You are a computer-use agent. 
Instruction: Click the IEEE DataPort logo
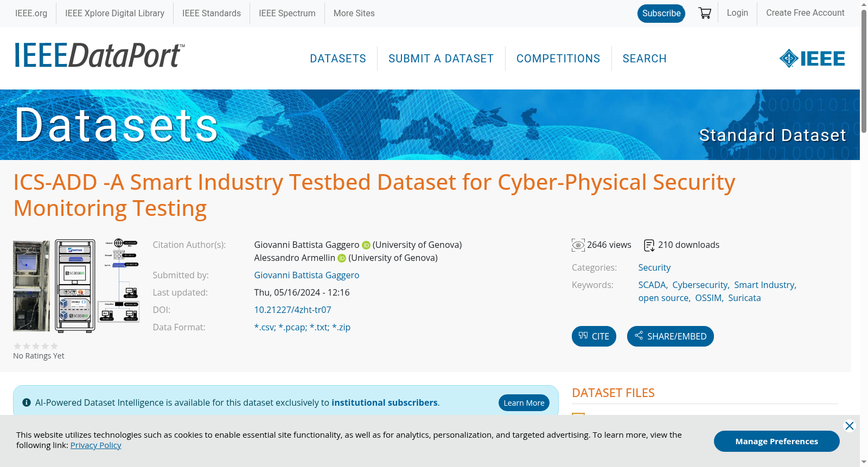click(x=99, y=55)
